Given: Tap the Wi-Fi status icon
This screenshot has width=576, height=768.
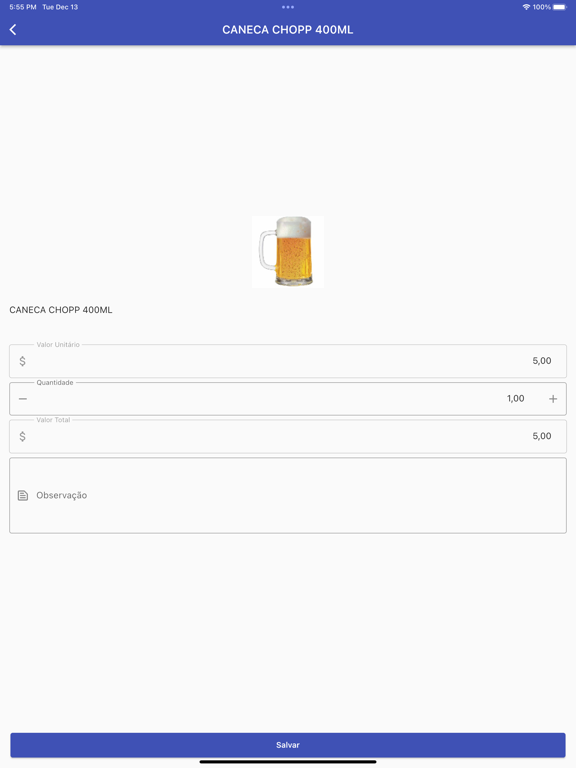Looking at the screenshot, I should [x=526, y=7].
